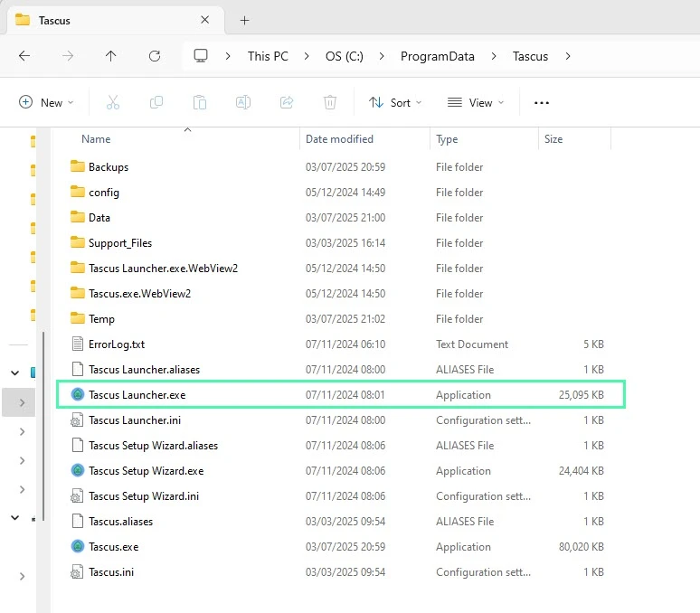
Task: Select ErrorLog.txt document icon
Action: point(78,344)
